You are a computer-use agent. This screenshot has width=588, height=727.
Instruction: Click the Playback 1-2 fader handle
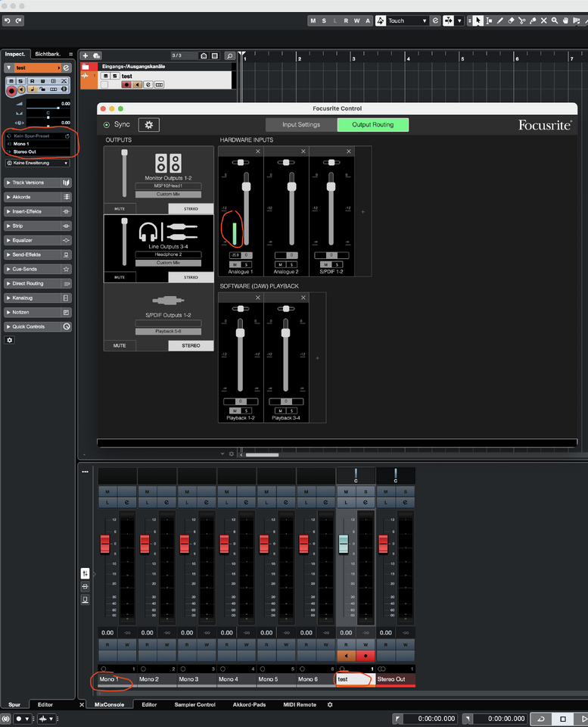[240, 333]
